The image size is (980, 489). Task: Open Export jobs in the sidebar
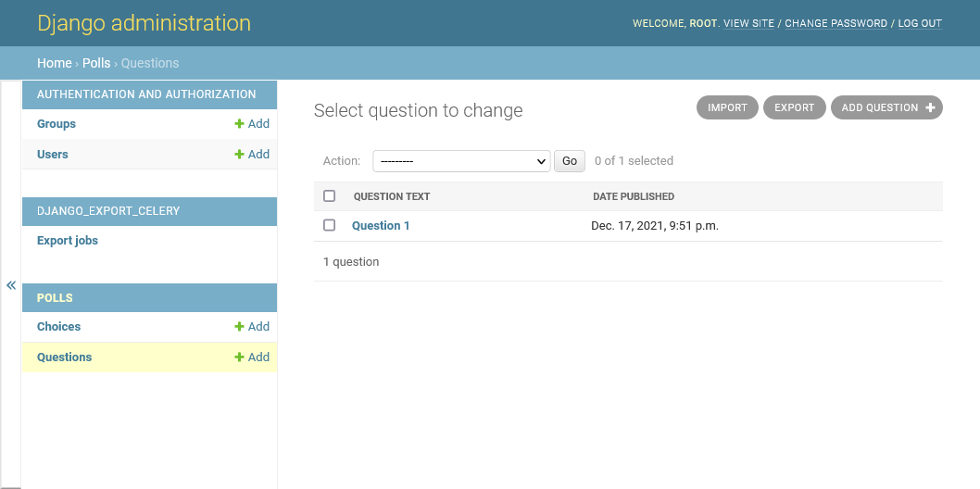68,241
